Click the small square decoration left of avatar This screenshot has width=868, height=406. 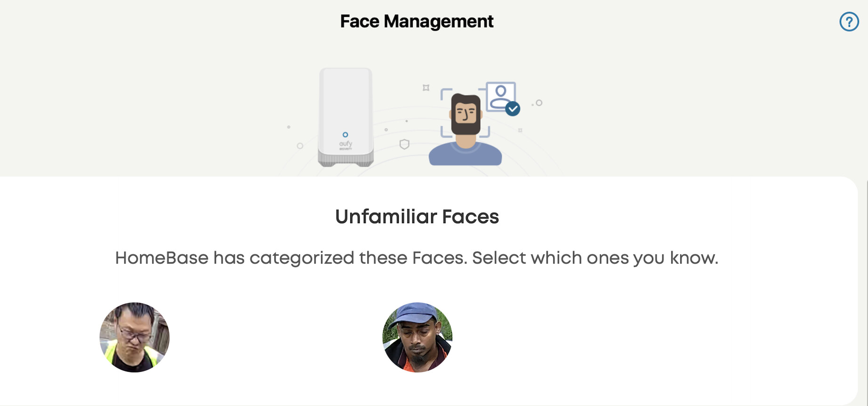(426, 88)
